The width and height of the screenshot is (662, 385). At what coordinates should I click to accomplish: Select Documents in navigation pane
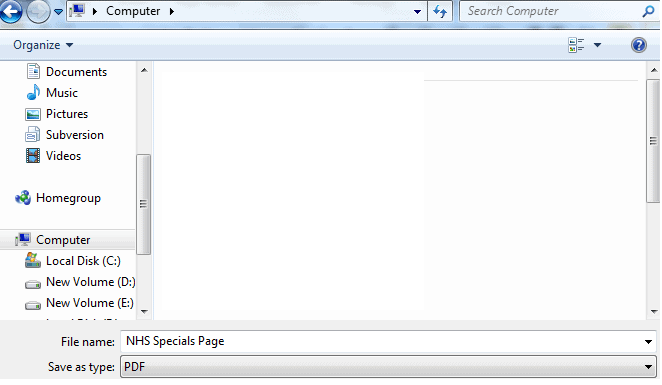(x=76, y=72)
